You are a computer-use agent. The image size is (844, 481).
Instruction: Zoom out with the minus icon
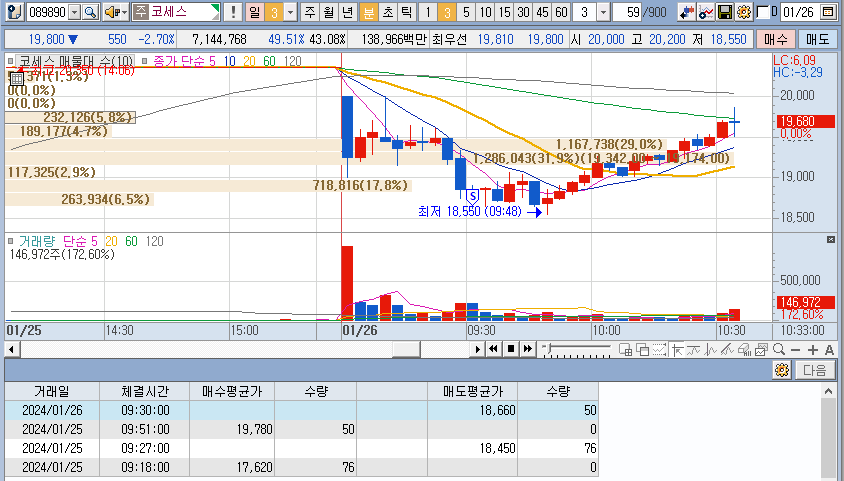click(796, 350)
